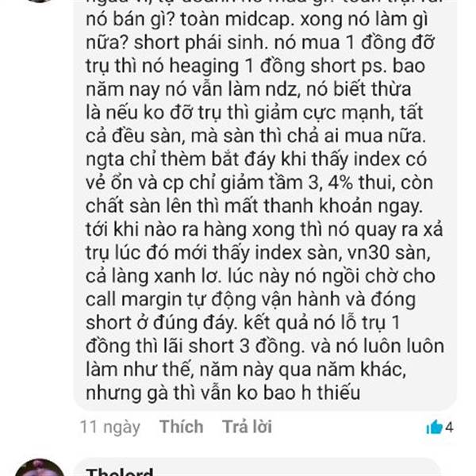Like the comment with Thích
The image size is (476, 476).
coord(181,427)
